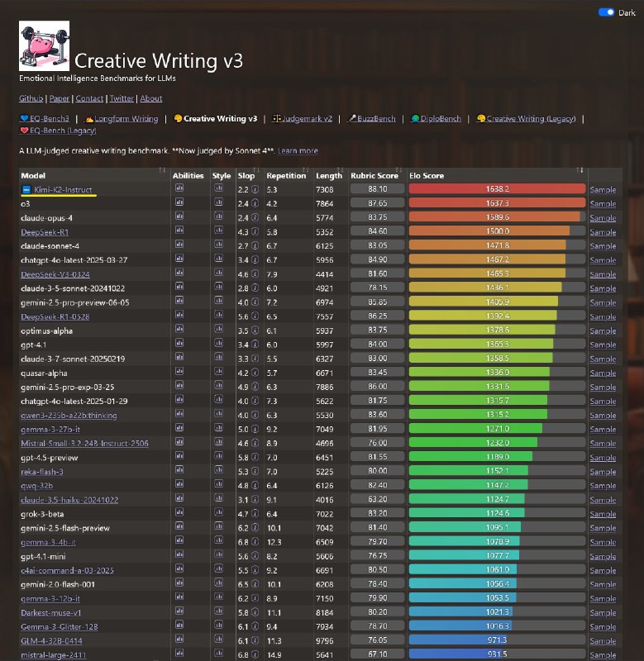Viewport: 644px width, 661px height.
Task: Click Slop info icon for claude-opus-4
Action: [x=255, y=217]
